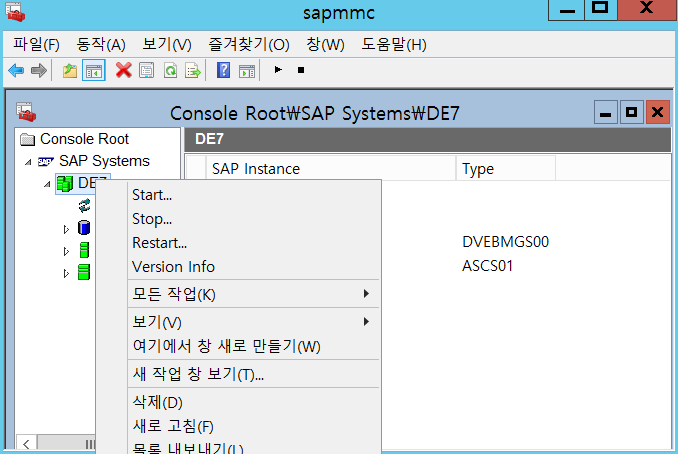Minimize the inner Console Root window

[605, 112]
